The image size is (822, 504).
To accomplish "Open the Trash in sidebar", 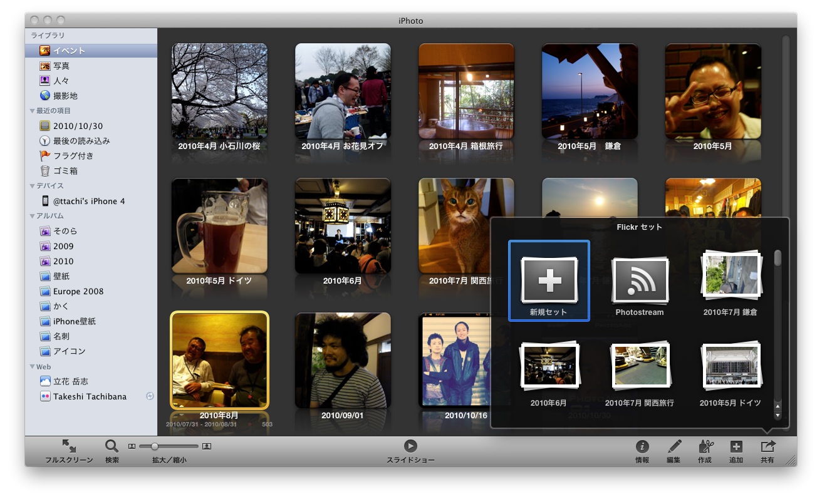I will click(x=65, y=171).
